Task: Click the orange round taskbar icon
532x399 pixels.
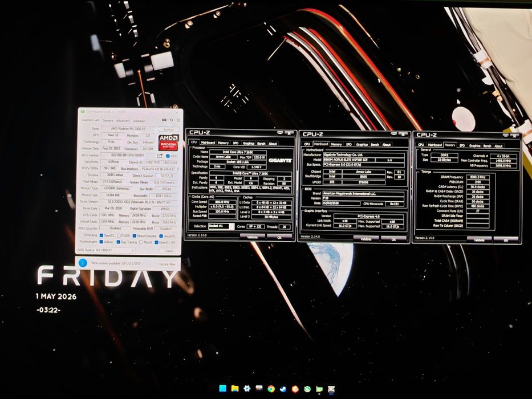Action: 295,389
